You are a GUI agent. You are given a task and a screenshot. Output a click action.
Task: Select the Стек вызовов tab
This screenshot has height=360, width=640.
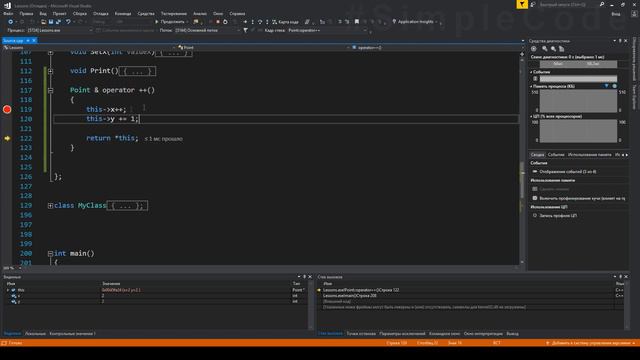330,333
